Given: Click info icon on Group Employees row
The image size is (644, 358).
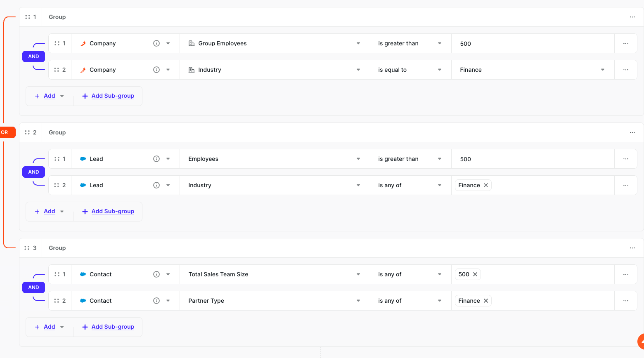Looking at the screenshot, I should [x=156, y=43].
